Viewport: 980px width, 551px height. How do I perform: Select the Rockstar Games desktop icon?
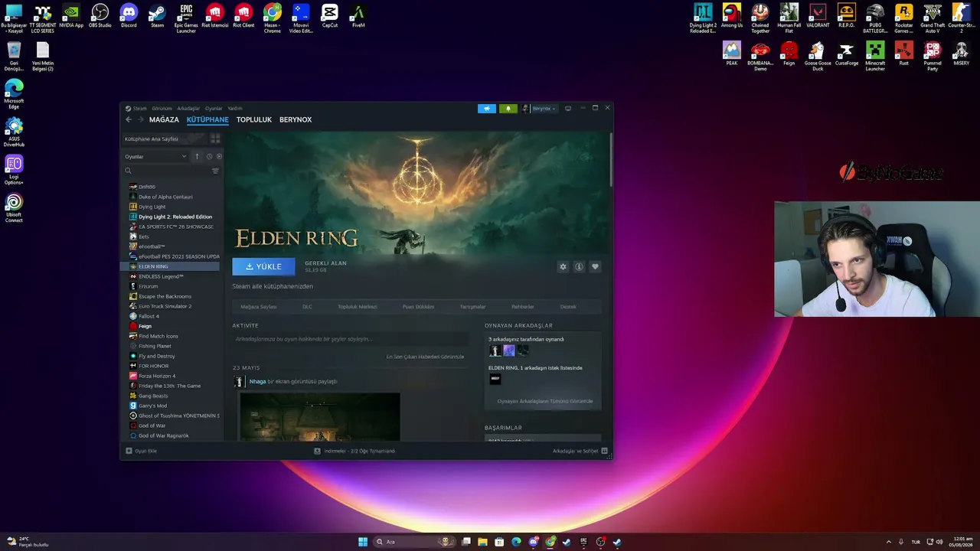904,19
